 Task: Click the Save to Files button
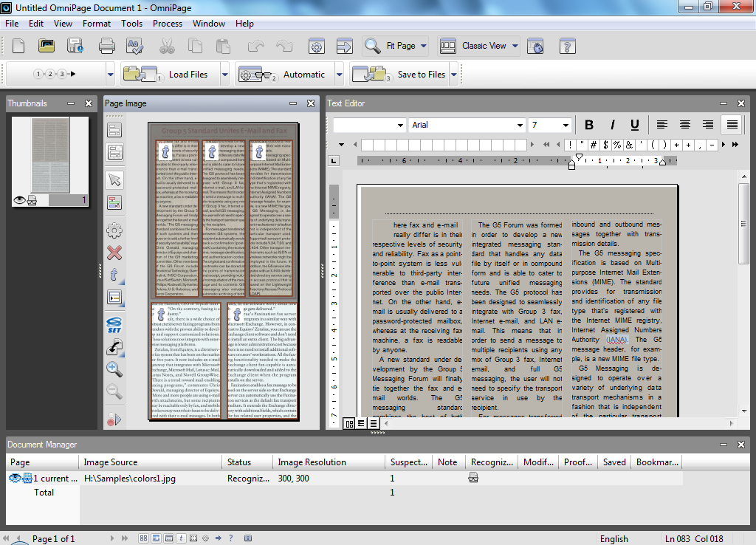point(399,75)
